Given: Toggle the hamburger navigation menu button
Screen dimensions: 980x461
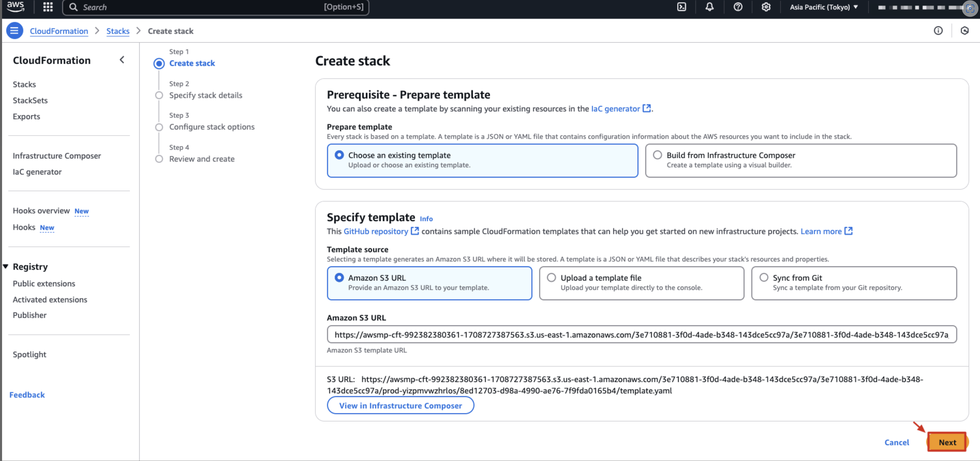Looking at the screenshot, I should (14, 31).
